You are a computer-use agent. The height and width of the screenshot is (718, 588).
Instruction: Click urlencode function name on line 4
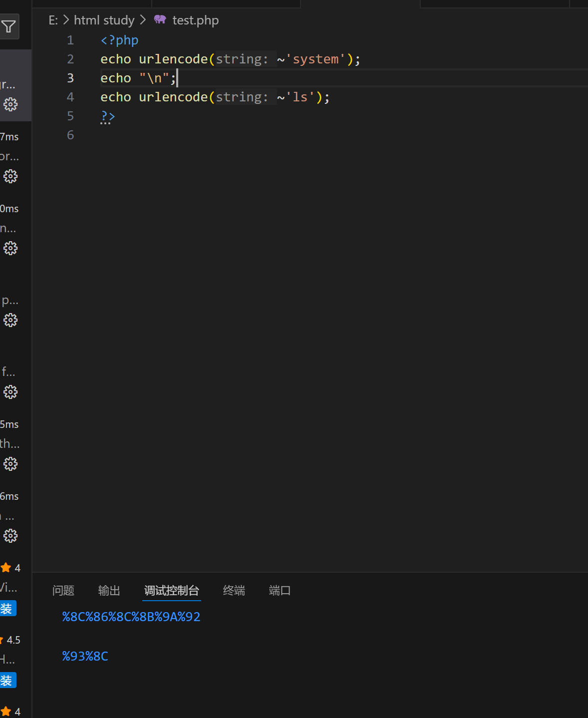[x=173, y=97]
